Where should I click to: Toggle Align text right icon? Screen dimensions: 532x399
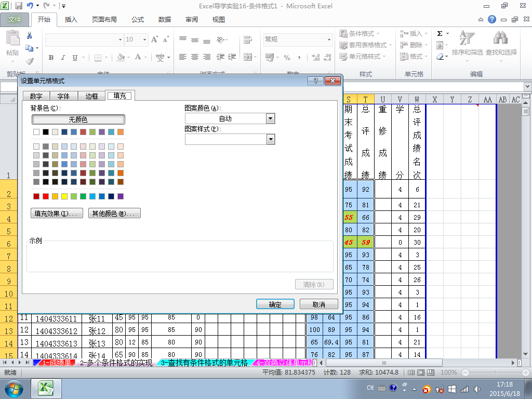tap(207, 57)
